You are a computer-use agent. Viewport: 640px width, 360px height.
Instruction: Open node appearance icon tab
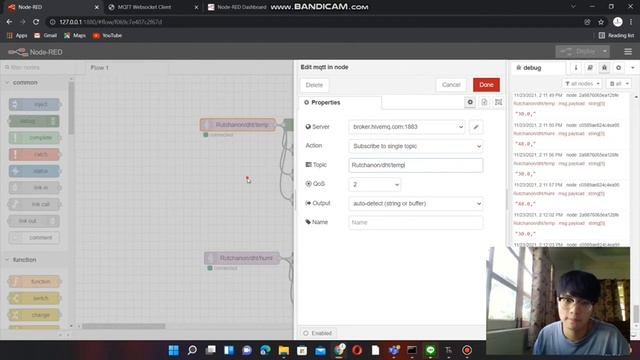pos(498,102)
